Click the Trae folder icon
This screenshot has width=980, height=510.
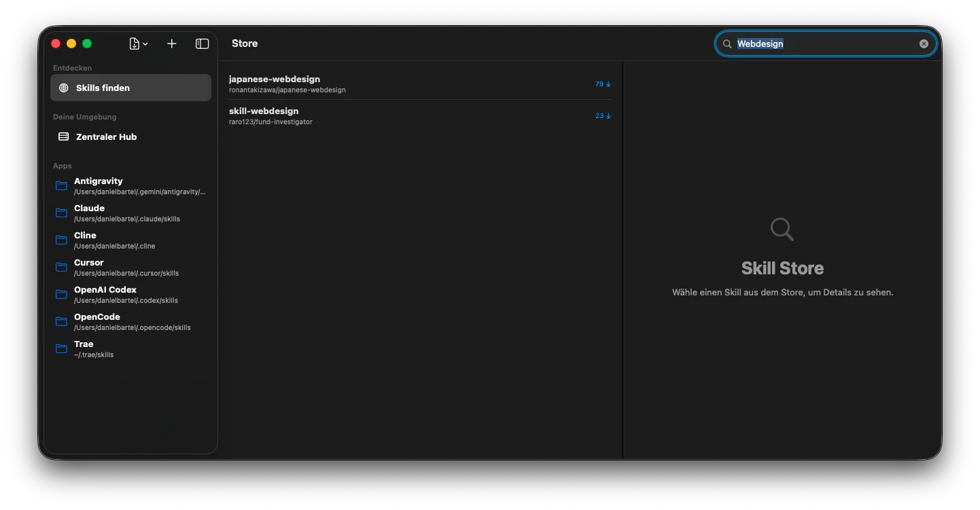tap(61, 348)
